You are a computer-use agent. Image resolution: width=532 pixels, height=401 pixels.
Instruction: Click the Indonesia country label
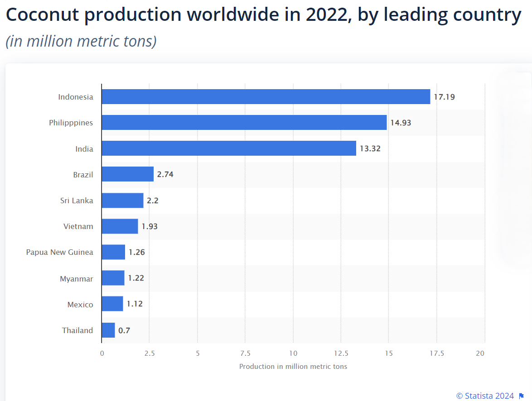pyautogui.click(x=76, y=97)
